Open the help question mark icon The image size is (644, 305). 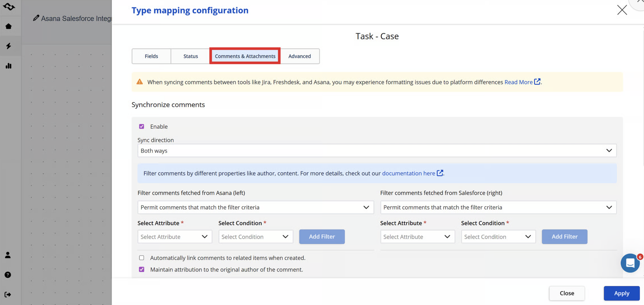pos(8,275)
